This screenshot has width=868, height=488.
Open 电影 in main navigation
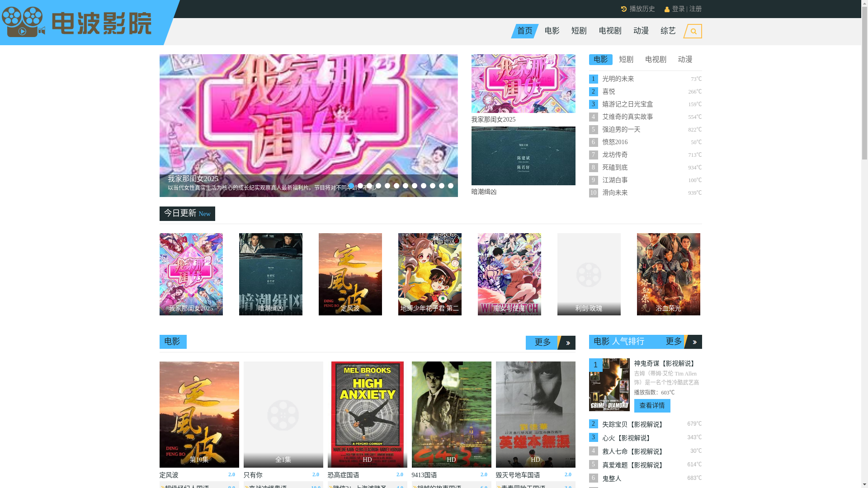pyautogui.click(x=552, y=31)
